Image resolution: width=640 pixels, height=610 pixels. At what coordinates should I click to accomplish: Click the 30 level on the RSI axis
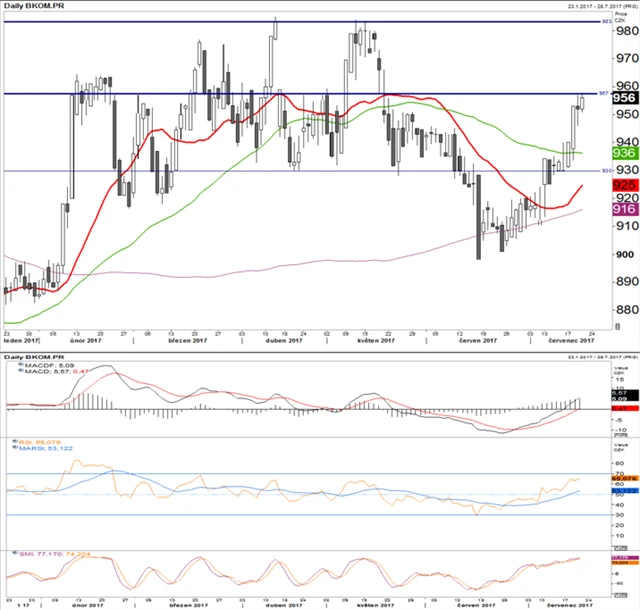tap(619, 515)
